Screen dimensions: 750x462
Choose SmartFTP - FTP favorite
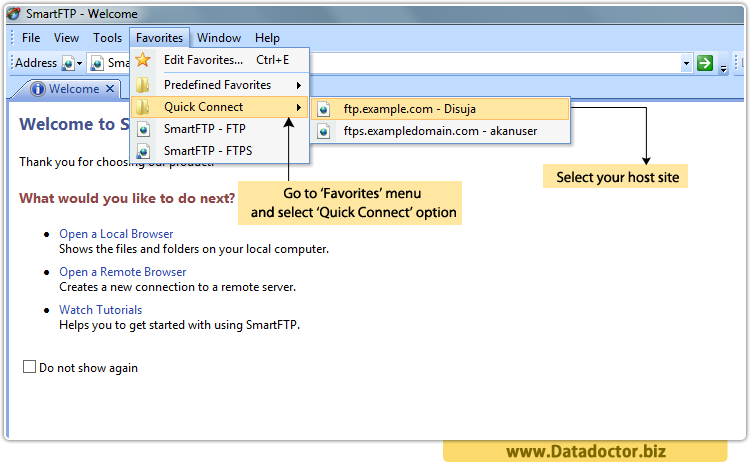point(220,129)
